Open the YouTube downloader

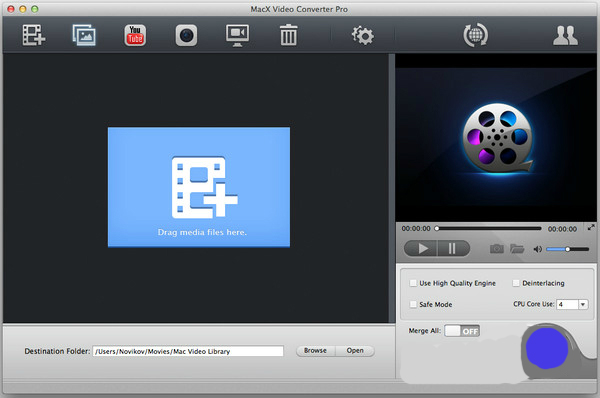[135, 35]
